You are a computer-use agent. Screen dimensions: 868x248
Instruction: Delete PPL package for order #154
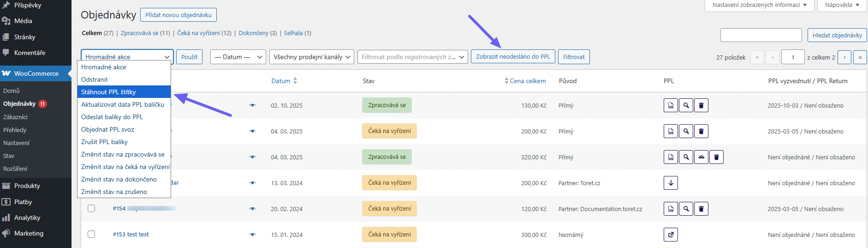point(701,209)
